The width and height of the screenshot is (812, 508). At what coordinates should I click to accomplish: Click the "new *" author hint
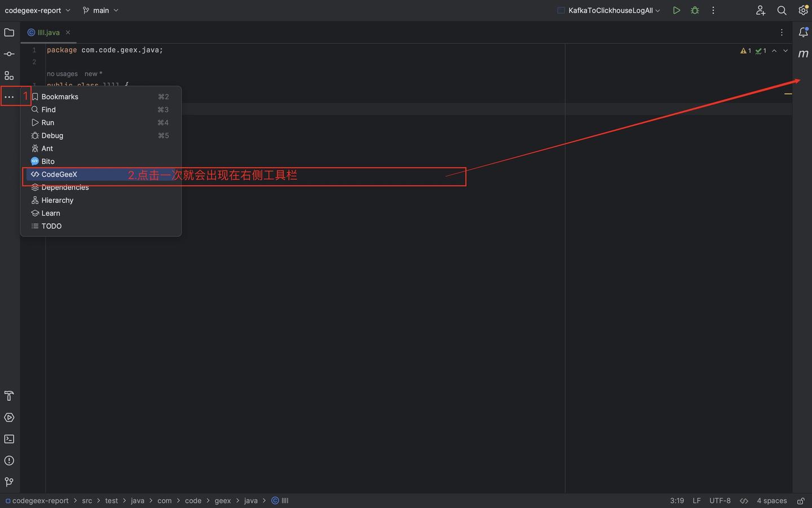(x=93, y=74)
